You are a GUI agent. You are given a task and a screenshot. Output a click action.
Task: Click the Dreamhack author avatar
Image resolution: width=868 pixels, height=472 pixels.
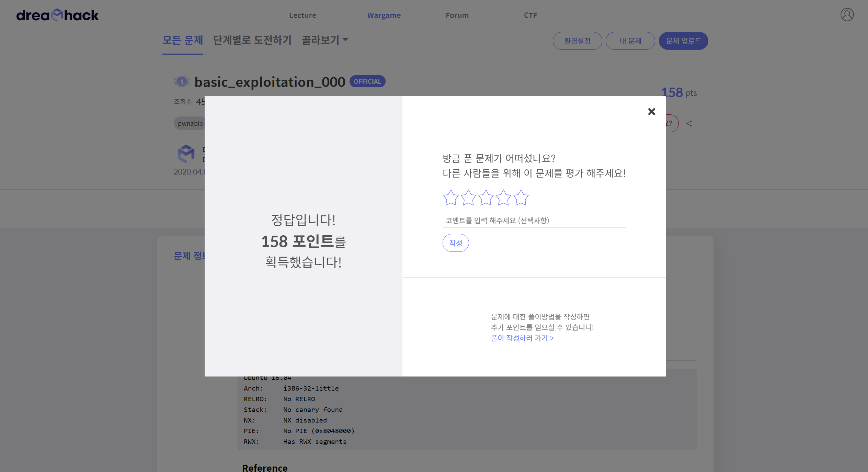186,153
